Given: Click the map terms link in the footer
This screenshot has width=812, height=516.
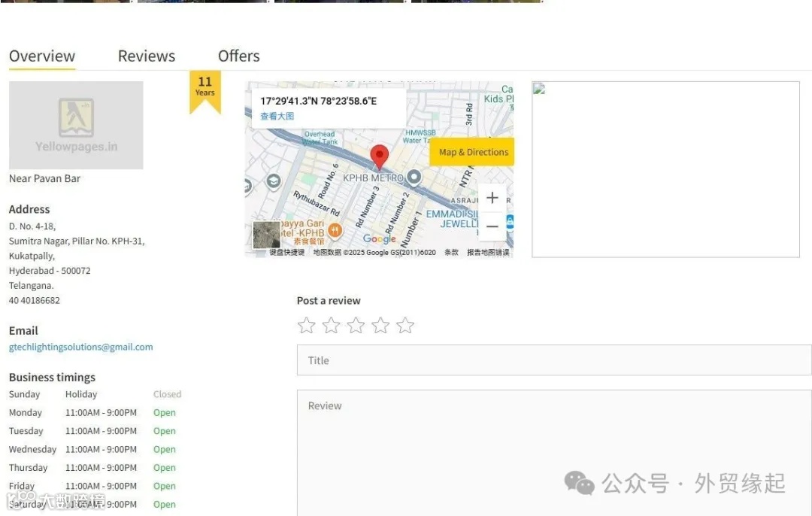Looking at the screenshot, I should pyautogui.click(x=452, y=252).
